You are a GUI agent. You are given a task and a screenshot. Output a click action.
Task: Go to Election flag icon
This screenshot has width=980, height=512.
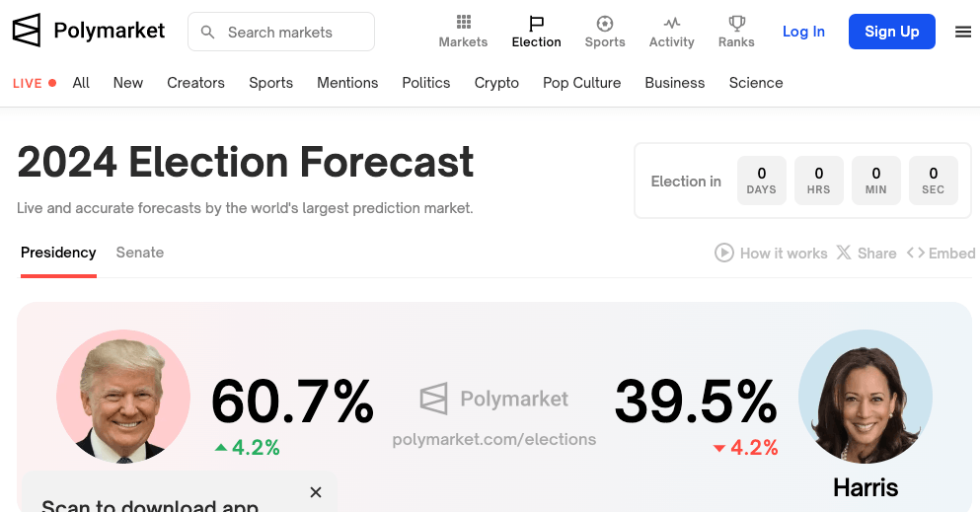536,23
